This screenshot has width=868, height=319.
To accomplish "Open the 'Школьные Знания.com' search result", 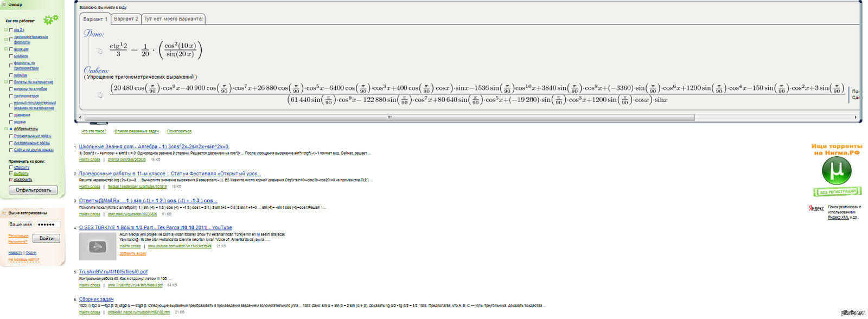I will [154, 146].
